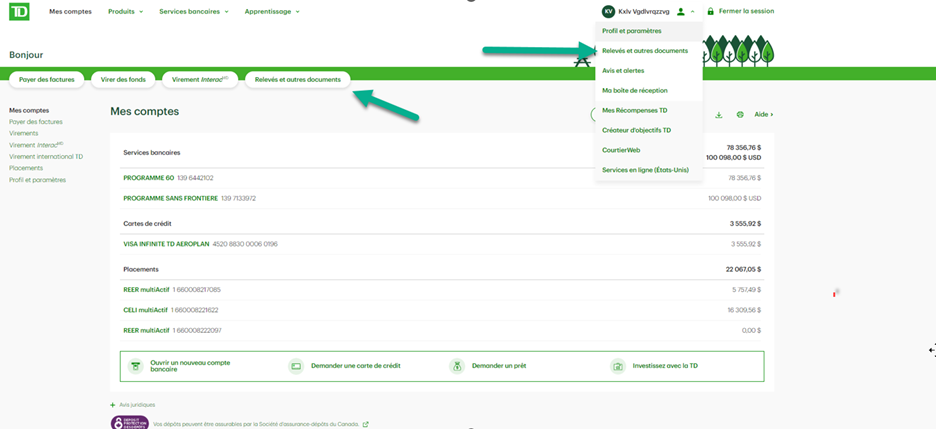The image size is (936, 429).
Task: Open the Apprentissage dropdown menu
Action: pyautogui.click(x=272, y=11)
